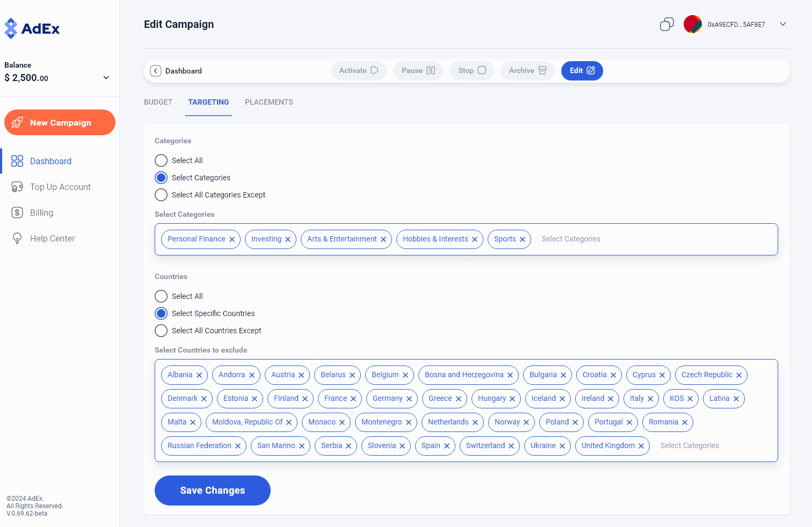Screen dimensions: 812x527
Task: Click the back arrow beside Dashboard breadcrumb
Action: (x=155, y=70)
